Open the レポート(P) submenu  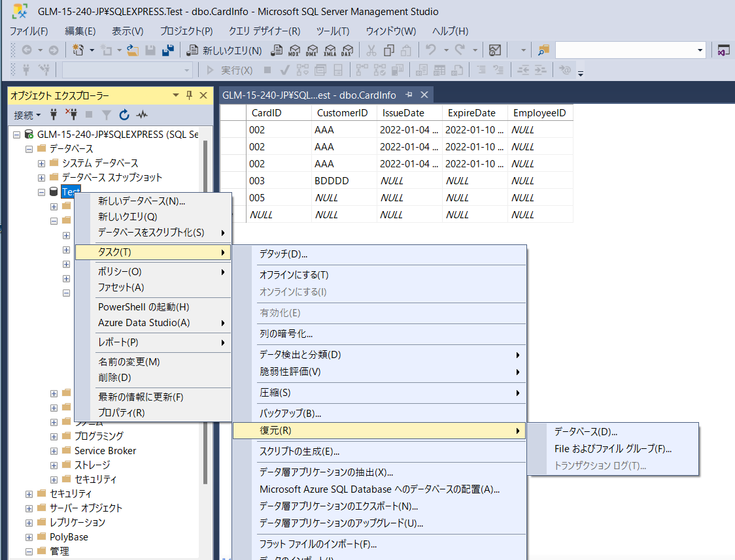[x=153, y=342]
